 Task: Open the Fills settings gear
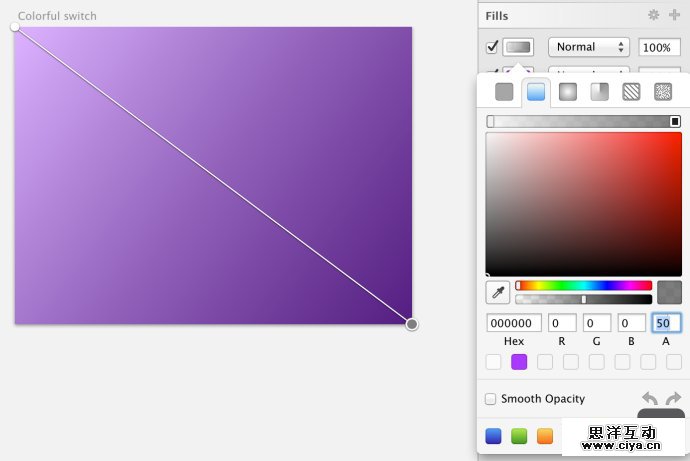pos(654,15)
